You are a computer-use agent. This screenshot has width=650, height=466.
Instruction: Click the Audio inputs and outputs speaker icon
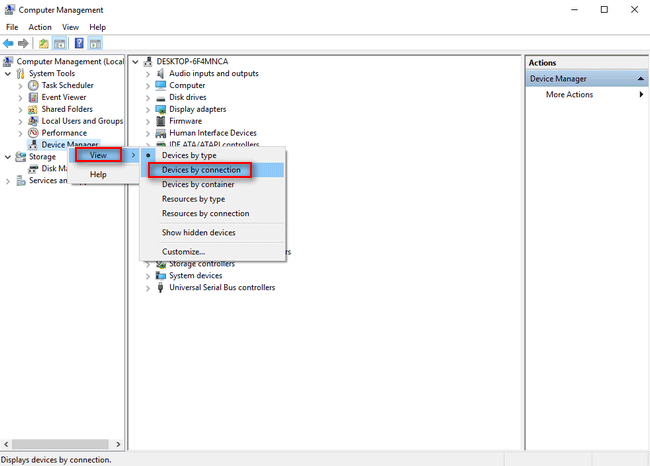point(160,74)
